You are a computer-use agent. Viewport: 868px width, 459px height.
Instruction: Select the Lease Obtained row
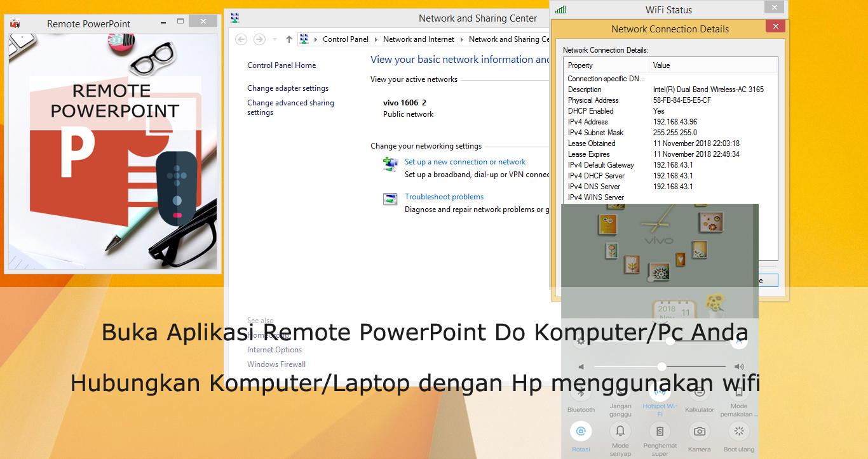(670, 143)
